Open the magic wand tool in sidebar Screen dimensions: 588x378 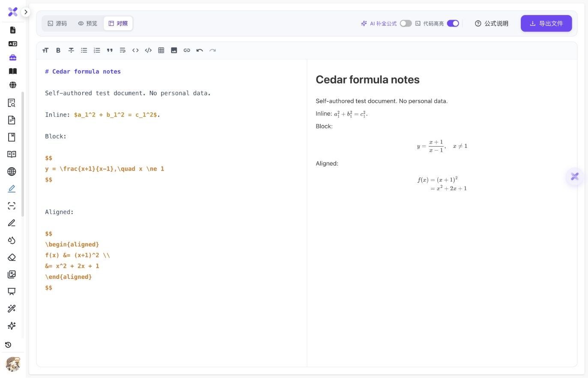tap(12, 309)
